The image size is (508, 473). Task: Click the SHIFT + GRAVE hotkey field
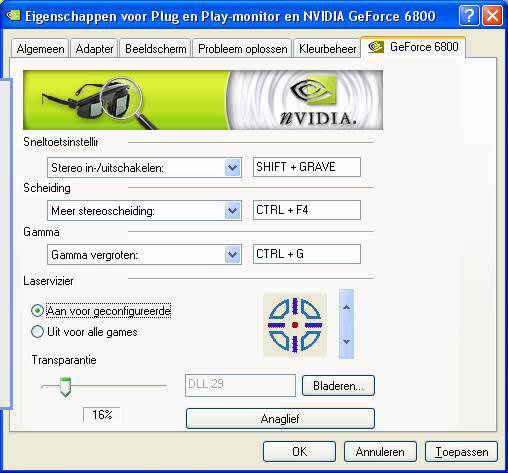(307, 167)
